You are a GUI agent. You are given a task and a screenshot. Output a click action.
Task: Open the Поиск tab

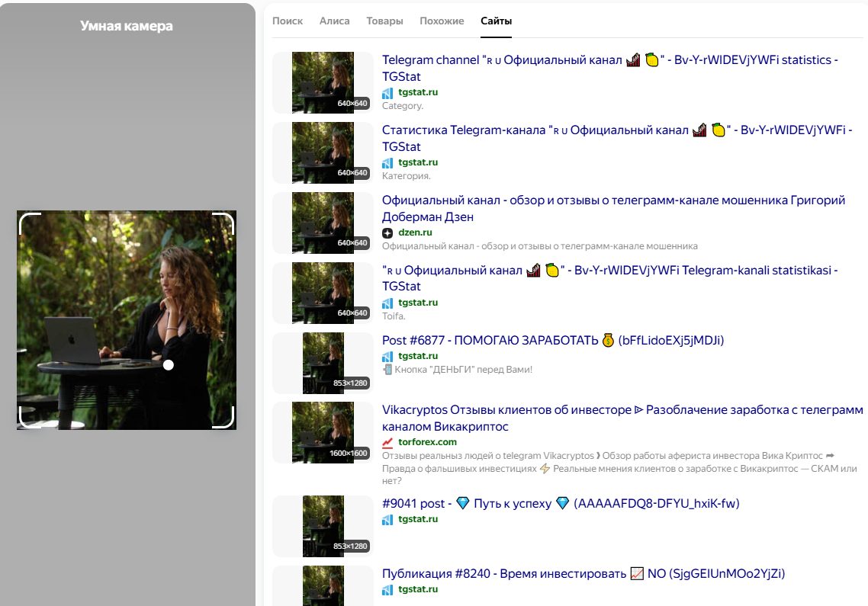(288, 21)
